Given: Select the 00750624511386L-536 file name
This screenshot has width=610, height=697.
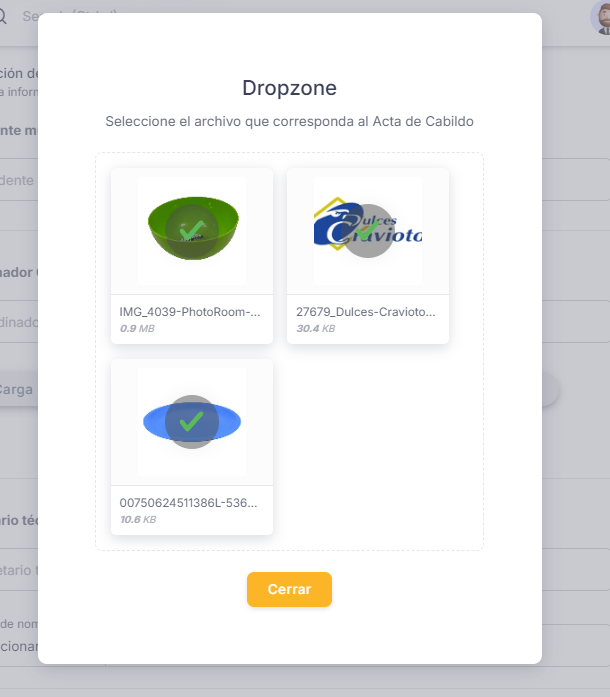Looking at the screenshot, I should [190, 503].
